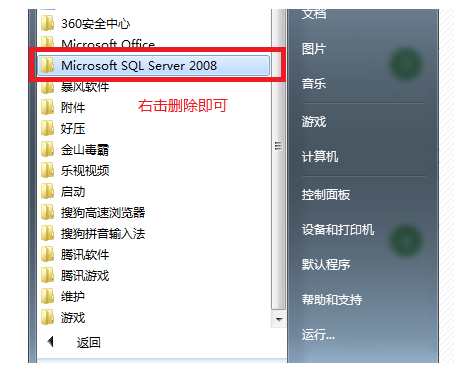Open 默认程序 from the Start menu
The height and width of the screenshot is (371, 454).
[326, 264]
